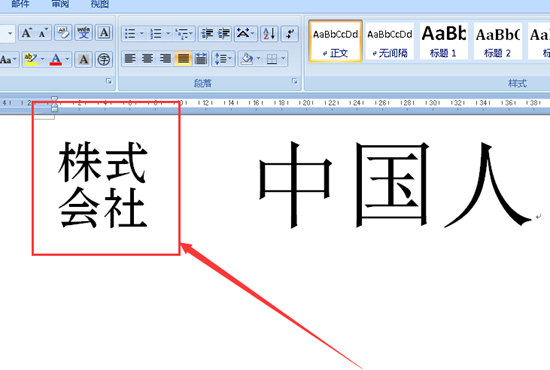Image resolution: width=550 pixels, height=370 pixels.
Task: Toggle Justify alignment button
Action: point(183,59)
